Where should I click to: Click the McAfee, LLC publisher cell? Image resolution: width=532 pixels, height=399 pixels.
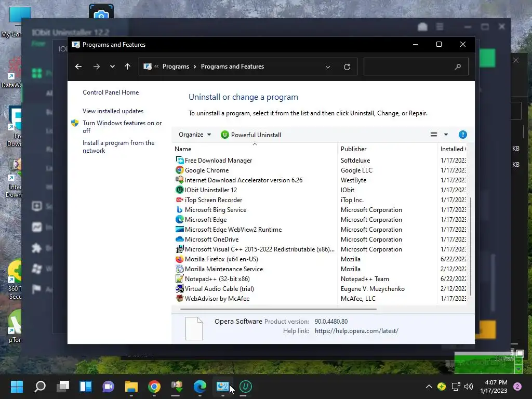pyautogui.click(x=358, y=298)
